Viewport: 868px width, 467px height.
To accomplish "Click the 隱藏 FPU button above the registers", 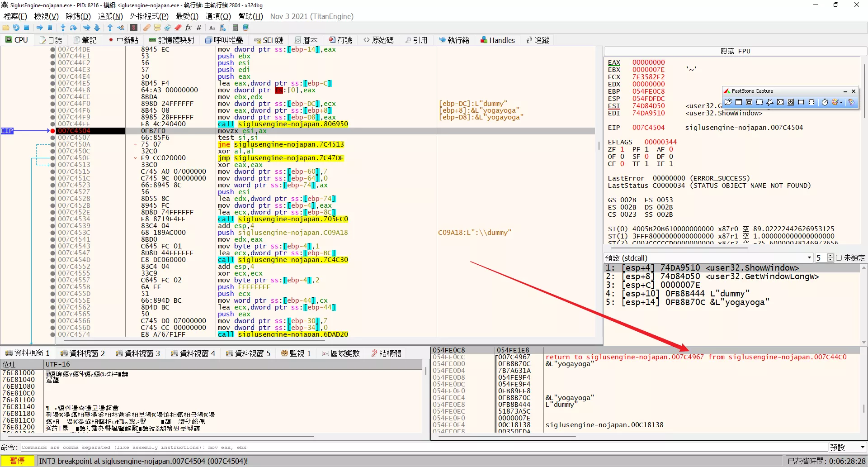I will [735, 51].
